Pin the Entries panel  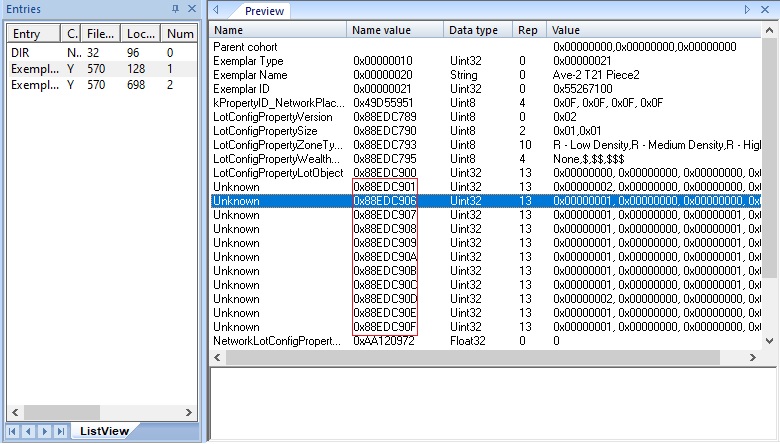point(175,9)
